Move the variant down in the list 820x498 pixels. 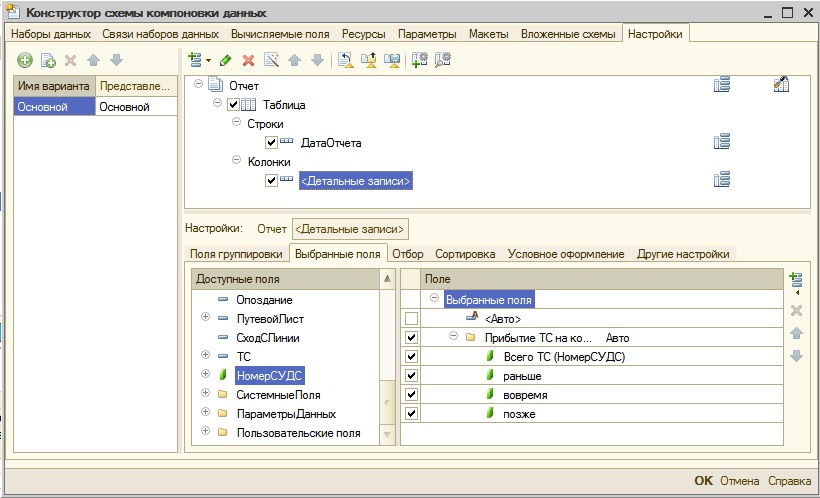tap(116, 60)
